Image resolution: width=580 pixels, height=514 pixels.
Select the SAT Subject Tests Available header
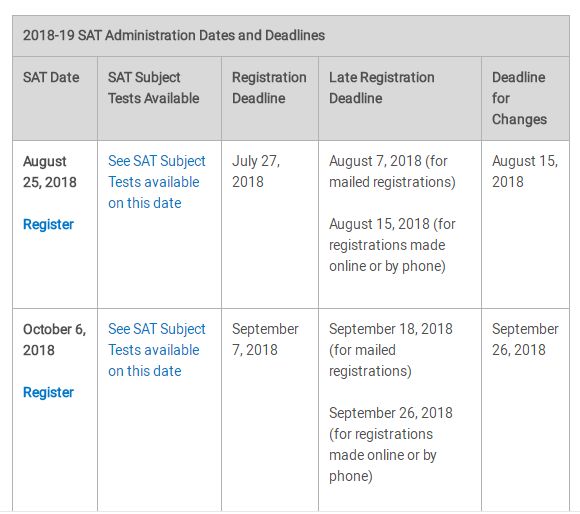coord(154,88)
